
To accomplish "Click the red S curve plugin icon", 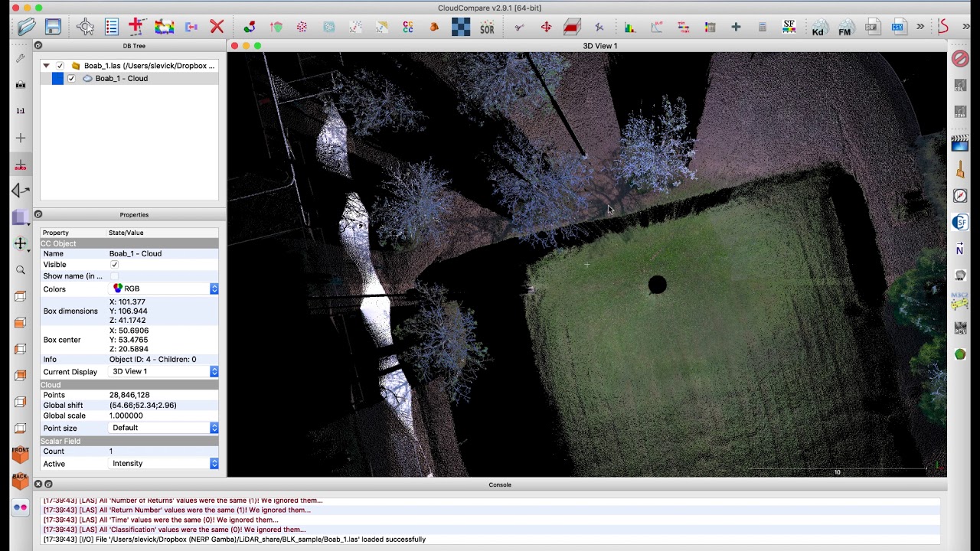I will point(943,27).
